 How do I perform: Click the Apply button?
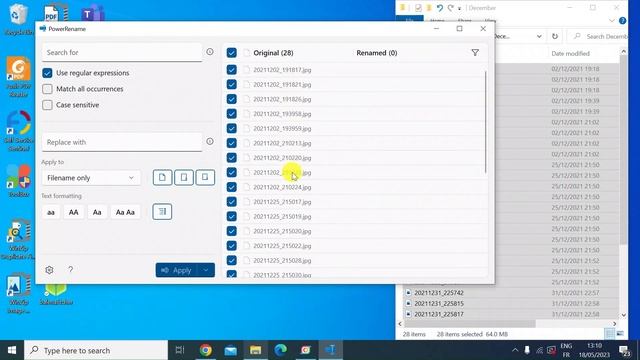pyautogui.click(x=176, y=270)
